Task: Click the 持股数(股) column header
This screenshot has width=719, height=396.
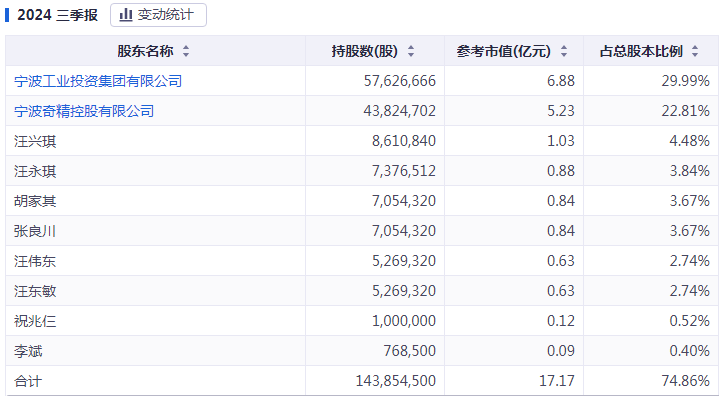Action: point(375,51)
